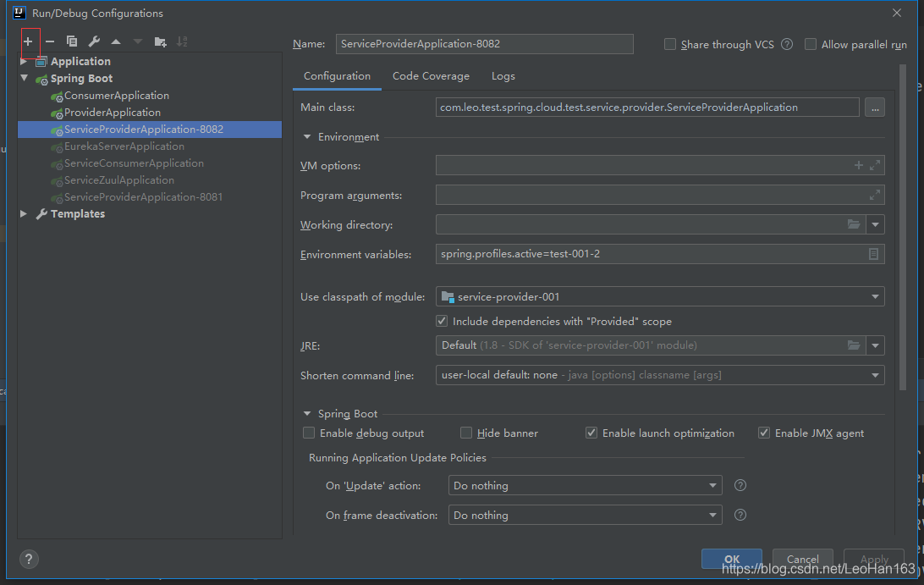This screenshot has height=585, width=924.
Task: Copy the selected configuration
Action: click(x=72, y=41)
